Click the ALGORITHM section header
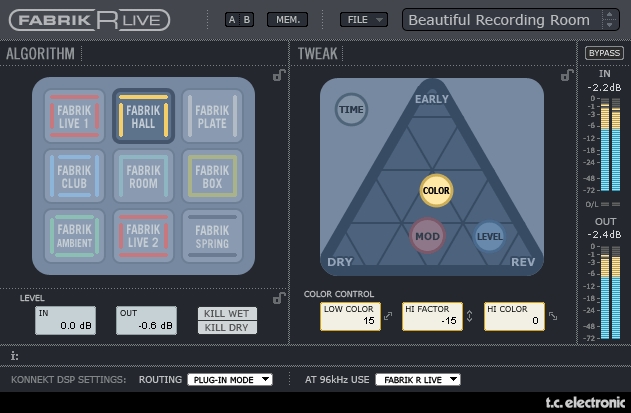This screenshot has width=631, height=413. pyautogui.click(x=40, y=53)
